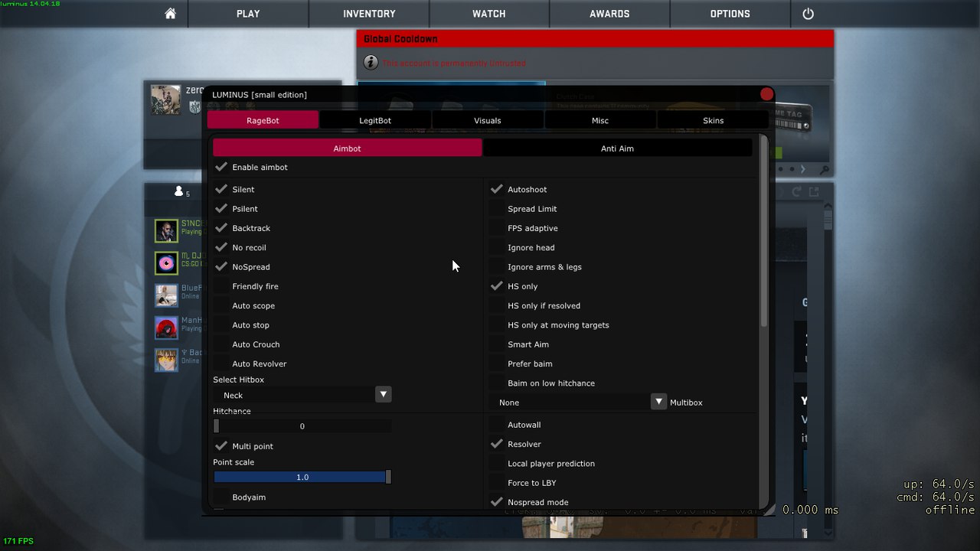This screenshot has width=980, height=551.
Task: Click the pop-out window icon
Action: (814, 192)
